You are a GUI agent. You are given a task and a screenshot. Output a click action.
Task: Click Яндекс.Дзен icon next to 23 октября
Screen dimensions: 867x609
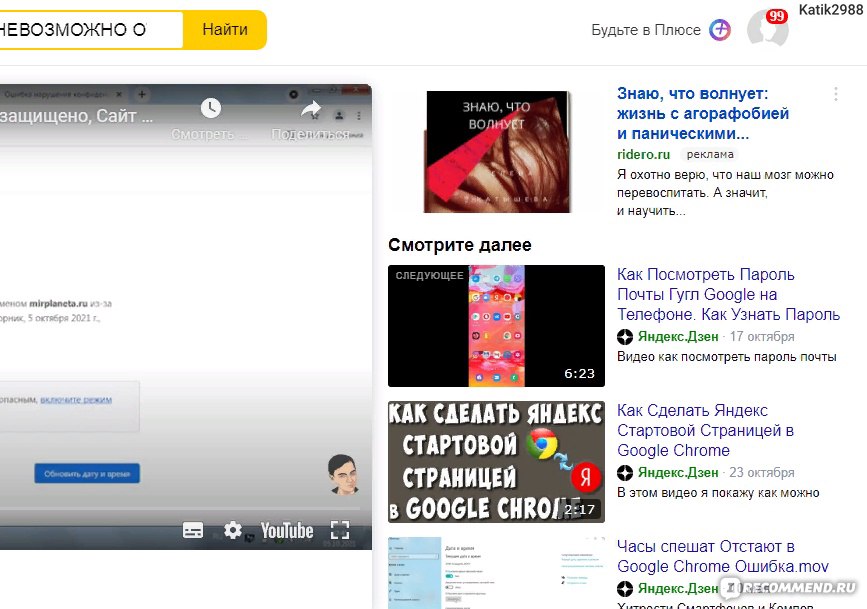625,472
